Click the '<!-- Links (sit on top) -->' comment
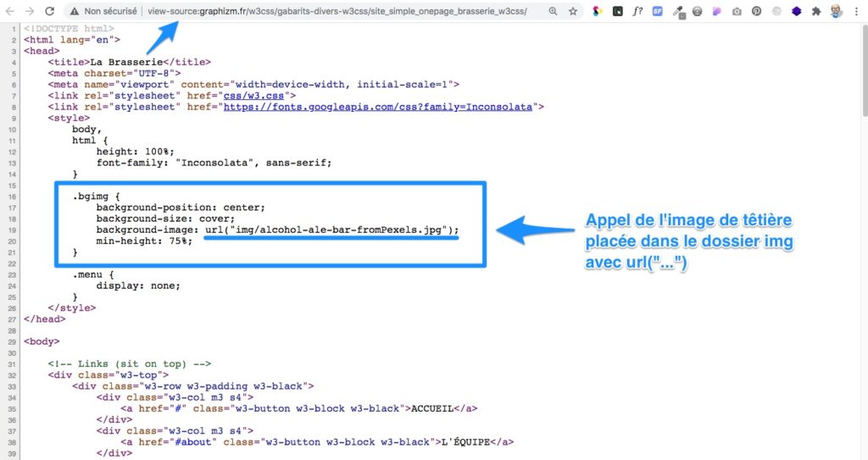868x460 pixels. (130, 364)
